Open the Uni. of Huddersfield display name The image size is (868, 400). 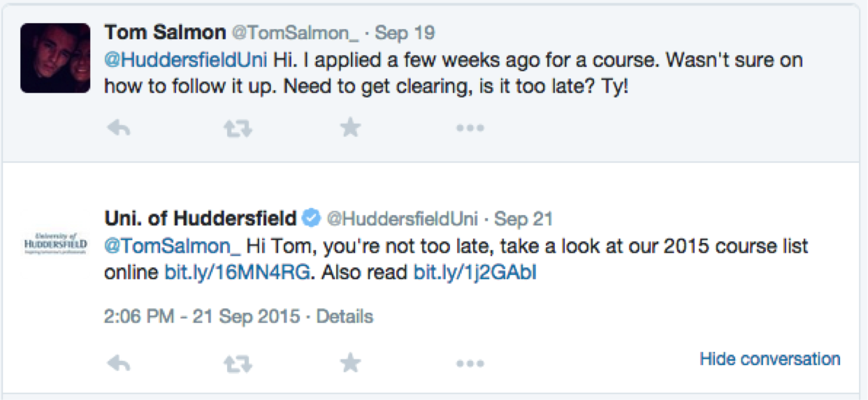(x=200, y=218)
